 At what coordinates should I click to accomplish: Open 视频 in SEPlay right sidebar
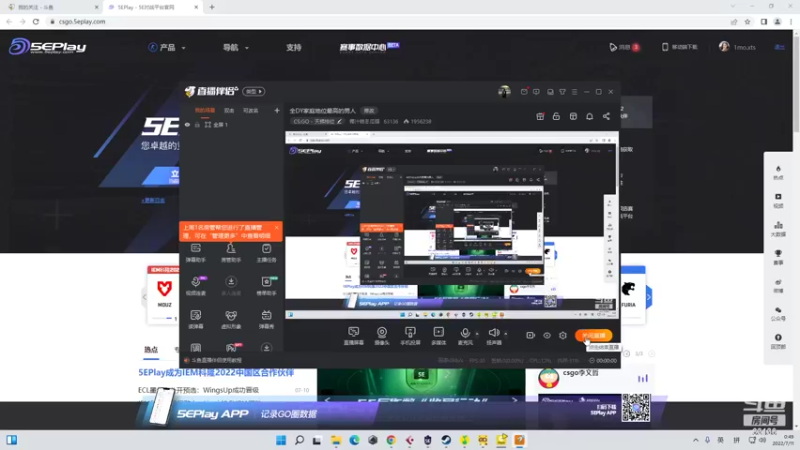(x=778, y=201)
